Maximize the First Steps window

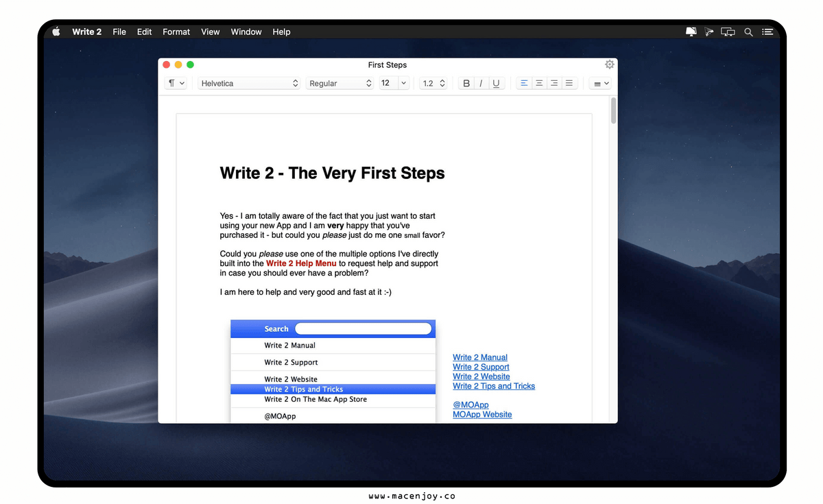[x=191, y=64]
